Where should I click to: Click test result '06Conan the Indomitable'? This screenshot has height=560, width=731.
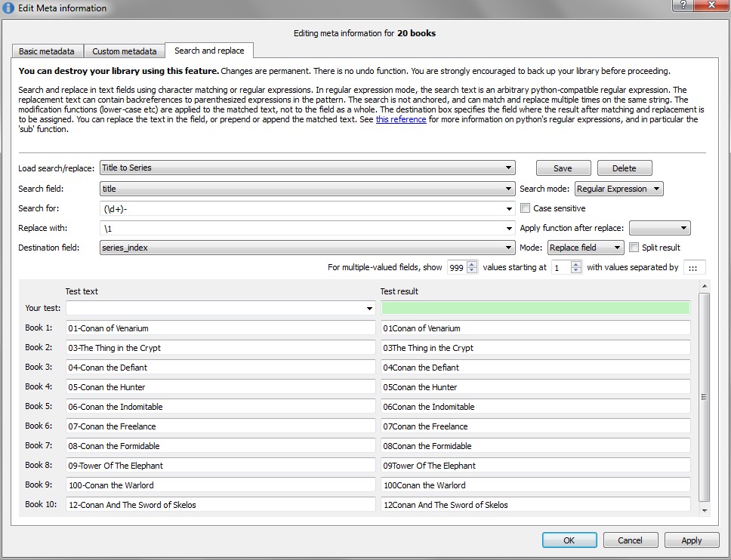point(535,406)
